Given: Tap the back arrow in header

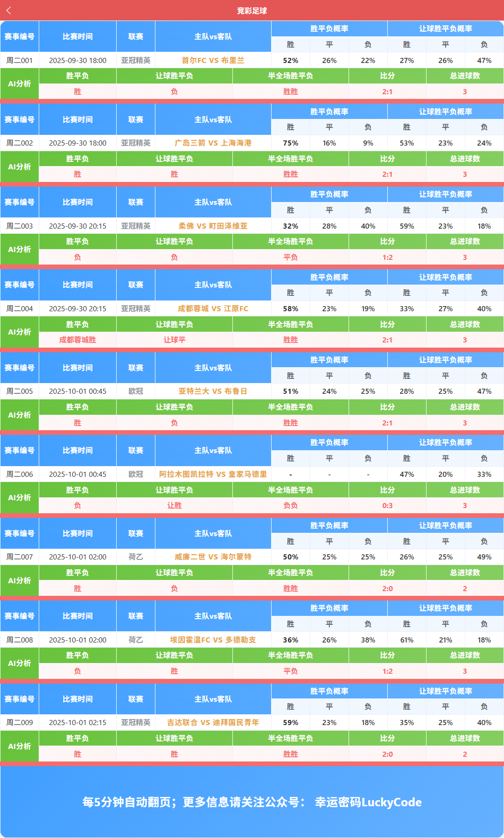Looking at the screenshot, I should click(9, 10).
